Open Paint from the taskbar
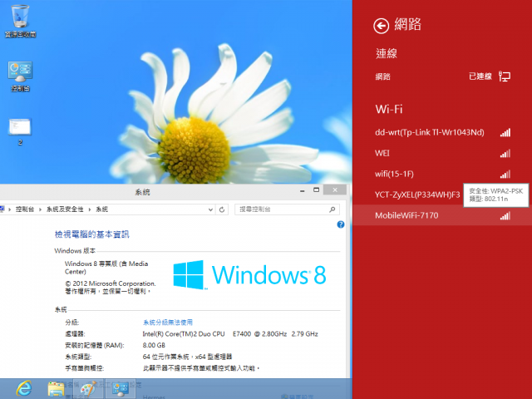Viewport: 532px width, 399px height. tap(88, 389)
